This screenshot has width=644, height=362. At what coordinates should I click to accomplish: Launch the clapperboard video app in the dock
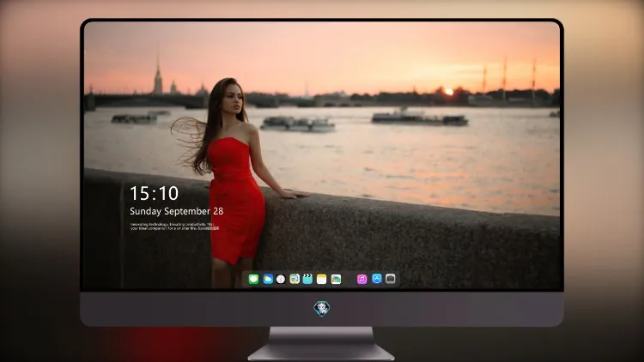307,279
